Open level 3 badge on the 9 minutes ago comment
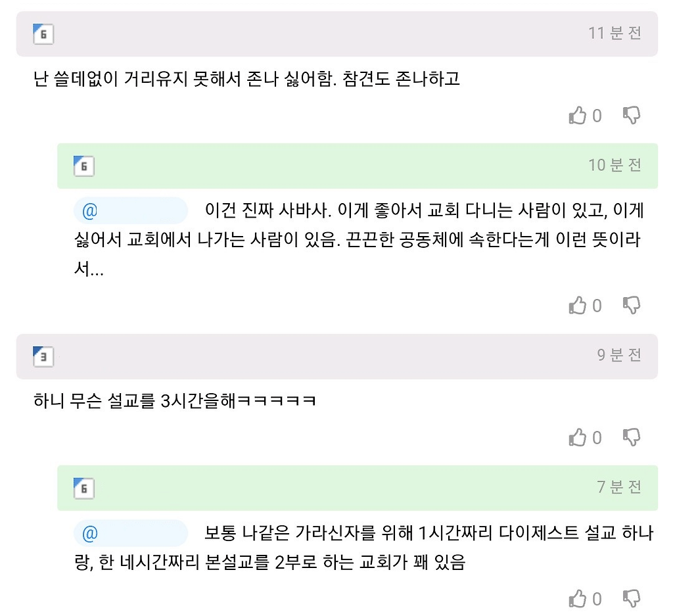This screenshot has height=616, width=673. click(x=43, y=357)
